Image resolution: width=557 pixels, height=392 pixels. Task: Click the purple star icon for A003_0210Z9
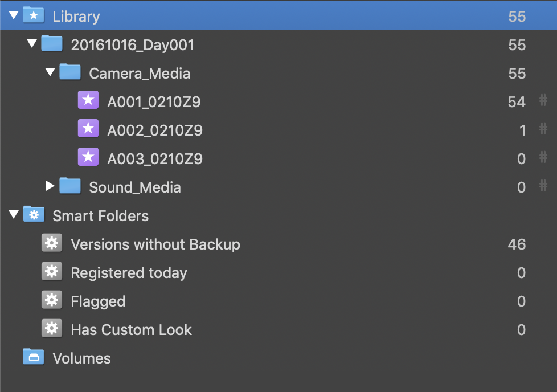point(88,157)
